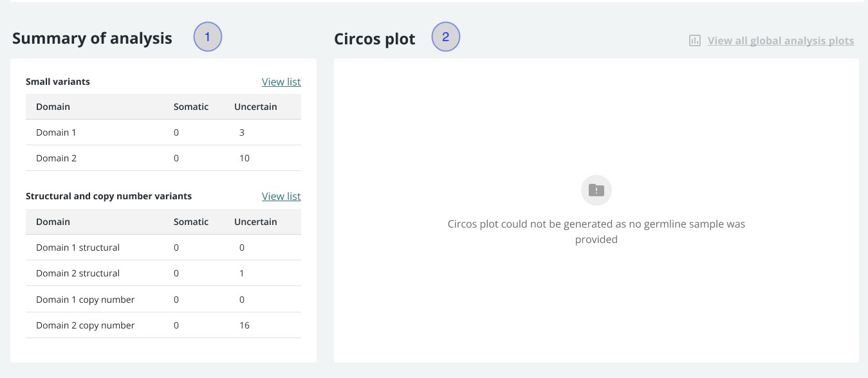Screen dimensions: 868x378
Task: Click the bar chart icon beside global analysis plots
Action: pos(694,40)
